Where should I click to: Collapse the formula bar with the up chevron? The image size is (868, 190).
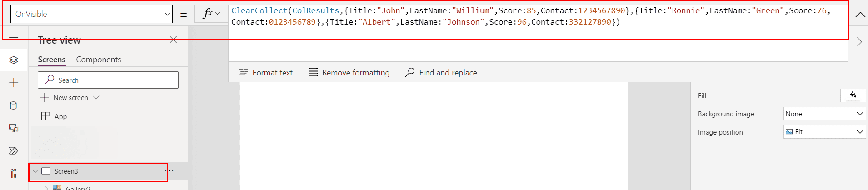pos(860,15)
